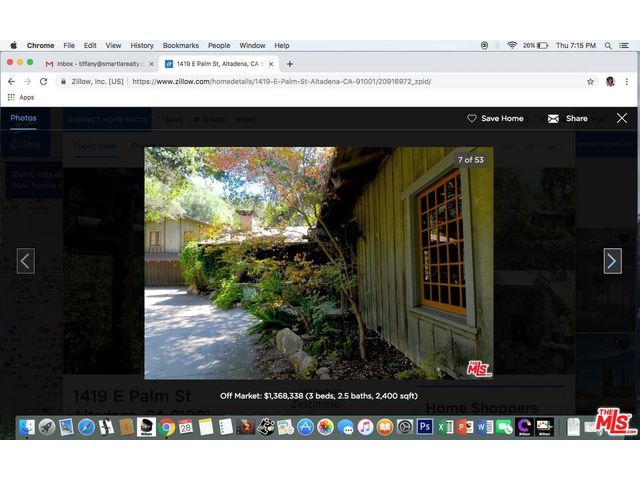This screenshot has width=640, height=480.
Task: Open Finder from the Dock
Action: point(27,427)
